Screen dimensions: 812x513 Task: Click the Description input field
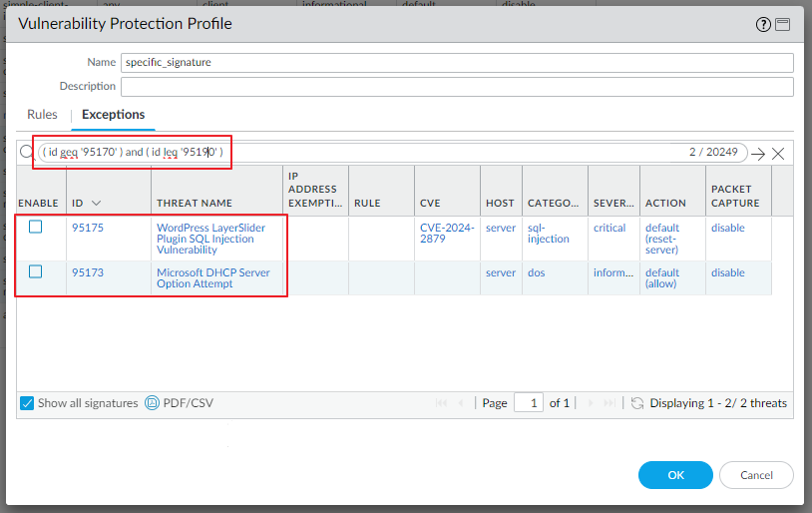pyautogui.click(x=457, y=87)
